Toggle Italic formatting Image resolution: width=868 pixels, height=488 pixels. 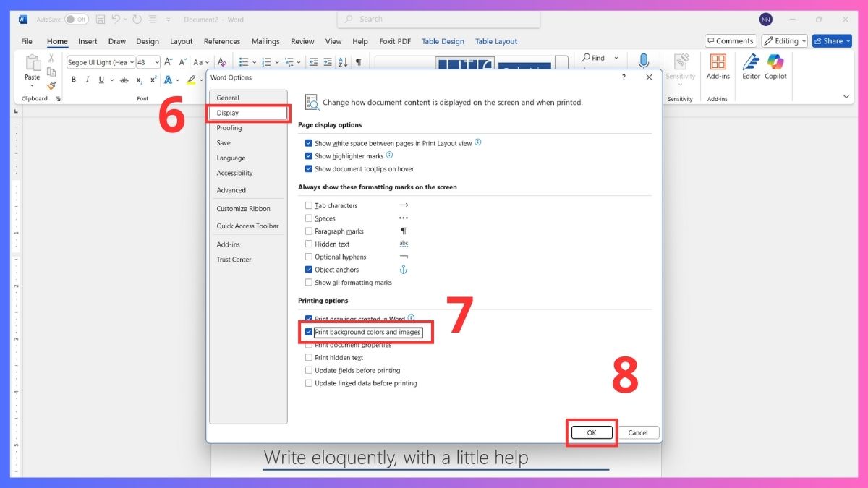click(x=87, y=80)
